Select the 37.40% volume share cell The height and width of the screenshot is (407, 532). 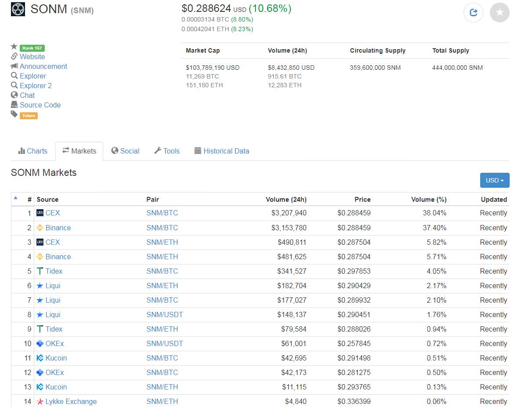(435, 228)
